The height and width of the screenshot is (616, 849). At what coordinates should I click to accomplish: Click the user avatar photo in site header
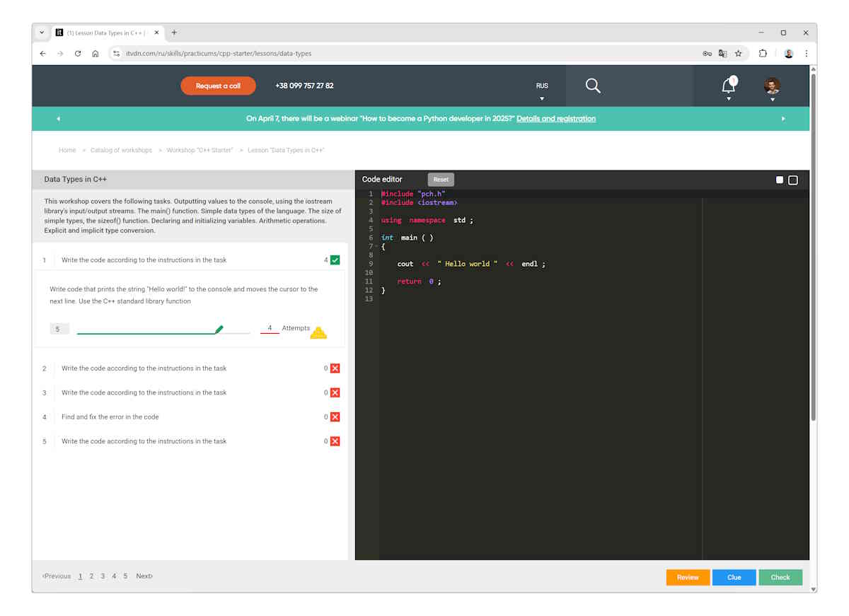[772, 86]
